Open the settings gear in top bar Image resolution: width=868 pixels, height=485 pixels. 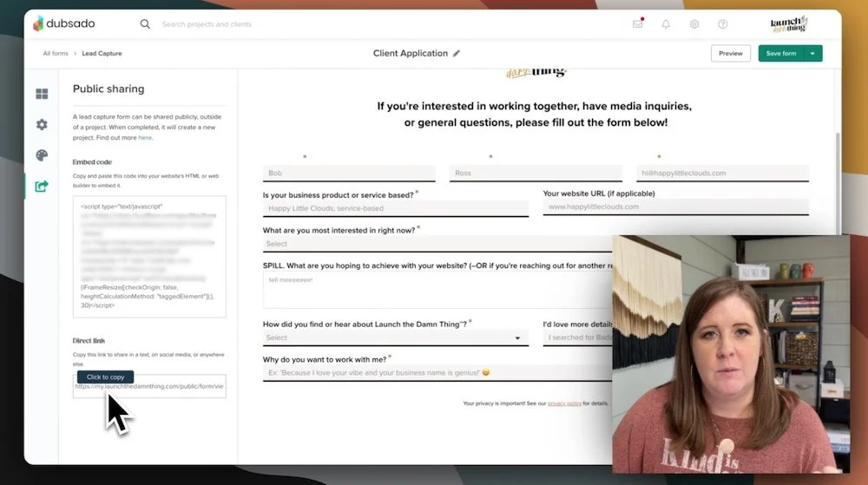(x=694, y=24)
